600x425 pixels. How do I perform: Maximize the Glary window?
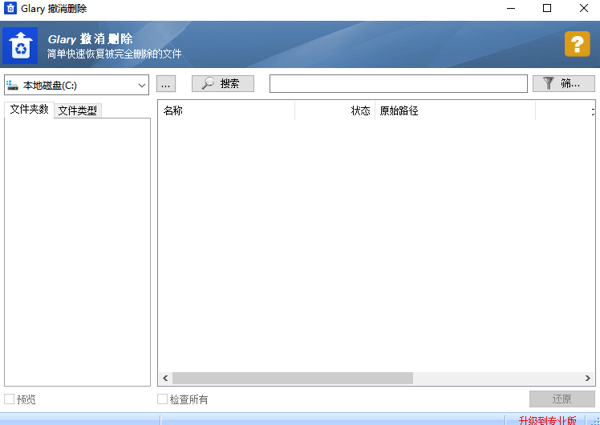point(546,9)
